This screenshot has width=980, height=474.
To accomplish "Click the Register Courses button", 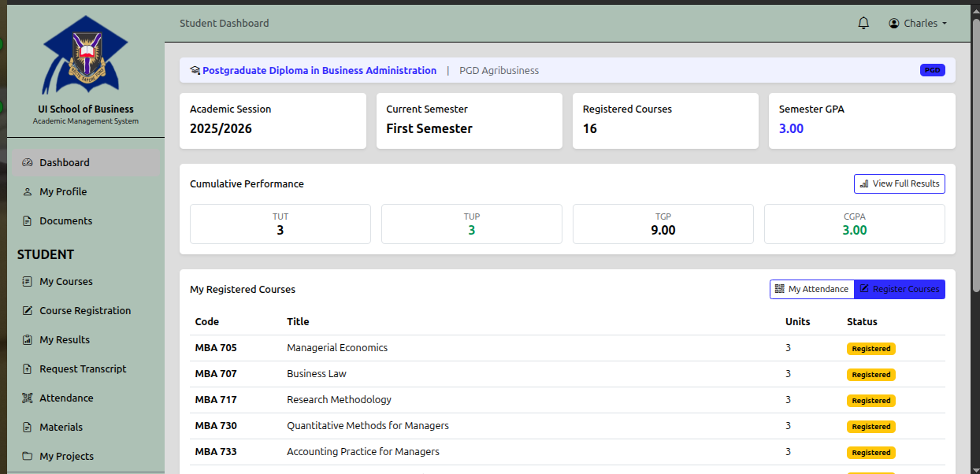I will click(x=899, y=289).
